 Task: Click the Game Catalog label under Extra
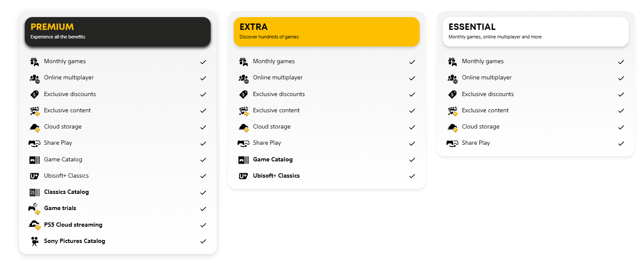pyautogui.click(x=273, y=160)
